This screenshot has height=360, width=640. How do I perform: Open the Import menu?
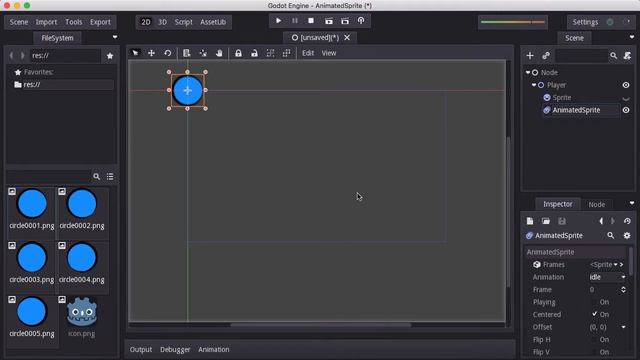pyautogui.click(x=46, y=22)
